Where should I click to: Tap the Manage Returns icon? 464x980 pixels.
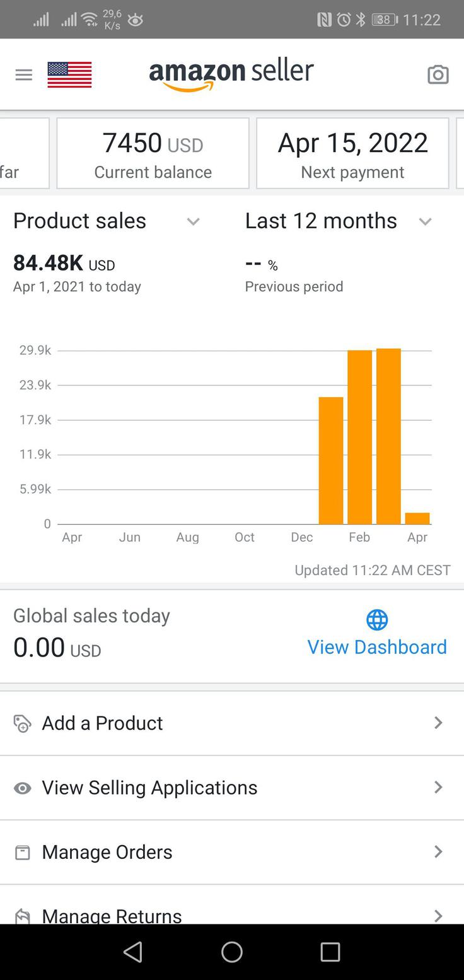click(x=23, y=916)
